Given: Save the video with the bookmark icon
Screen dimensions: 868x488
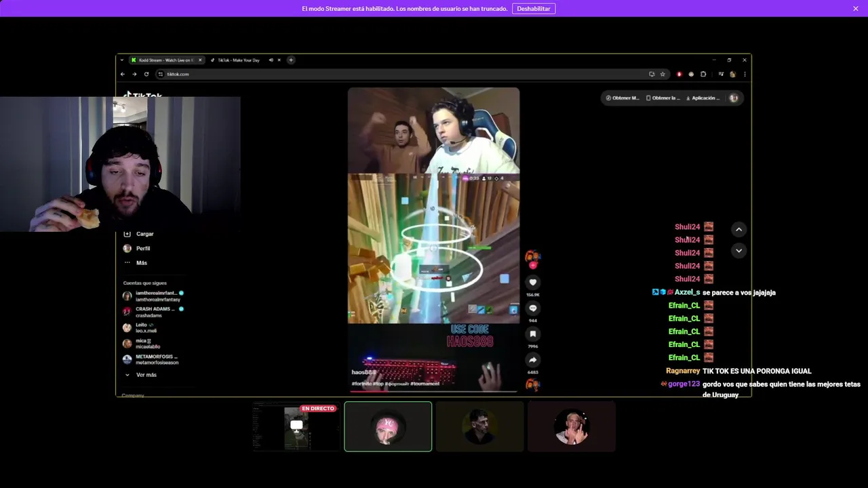Looking at the screenshot, I should 533,333.
